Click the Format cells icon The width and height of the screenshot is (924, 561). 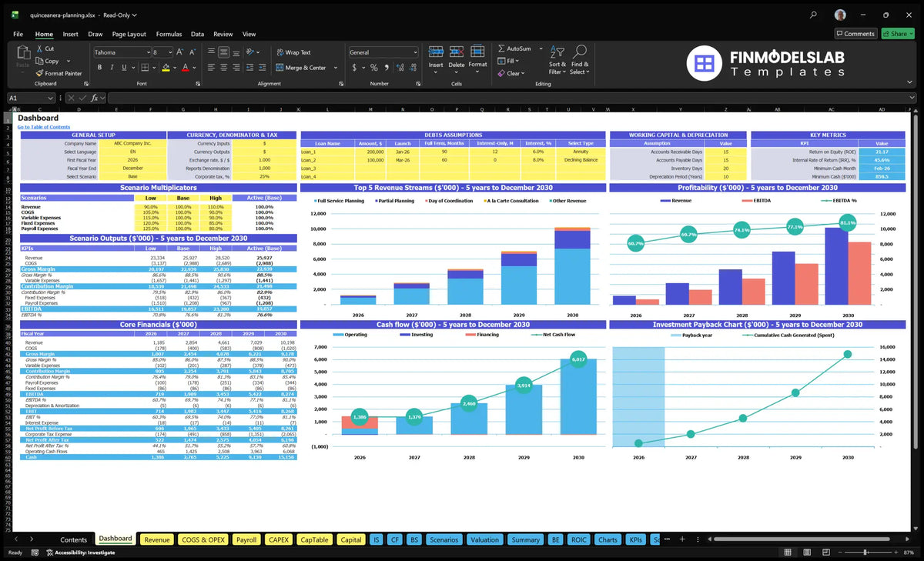pyautogui.click(x=477, y=52)
